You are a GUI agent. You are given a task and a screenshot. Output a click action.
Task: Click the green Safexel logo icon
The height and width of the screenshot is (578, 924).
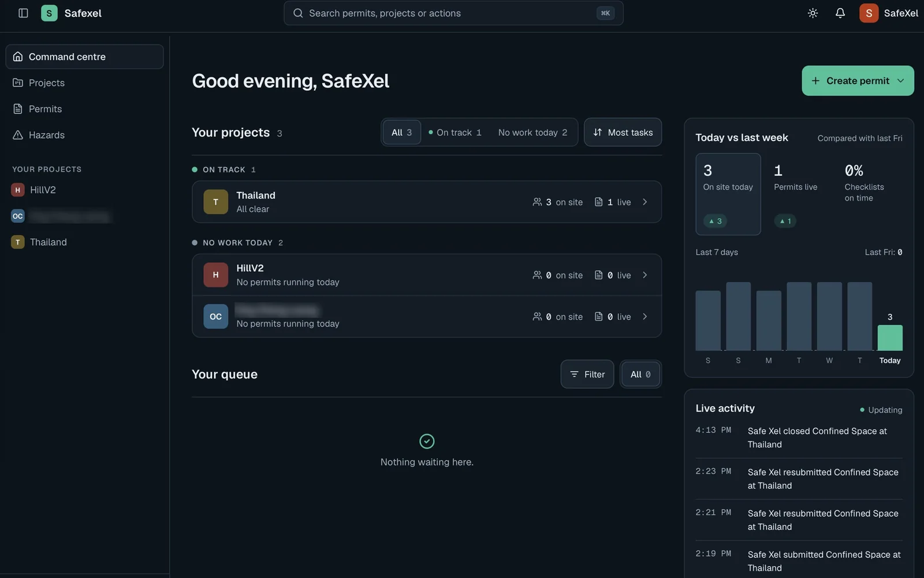pos(49,13)
